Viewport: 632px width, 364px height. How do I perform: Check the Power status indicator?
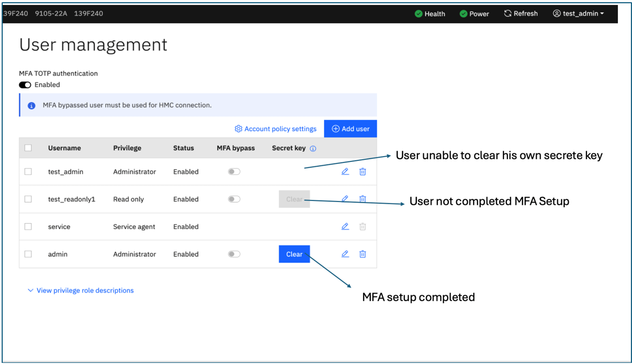pyautogui.click(x=474, y=14)
